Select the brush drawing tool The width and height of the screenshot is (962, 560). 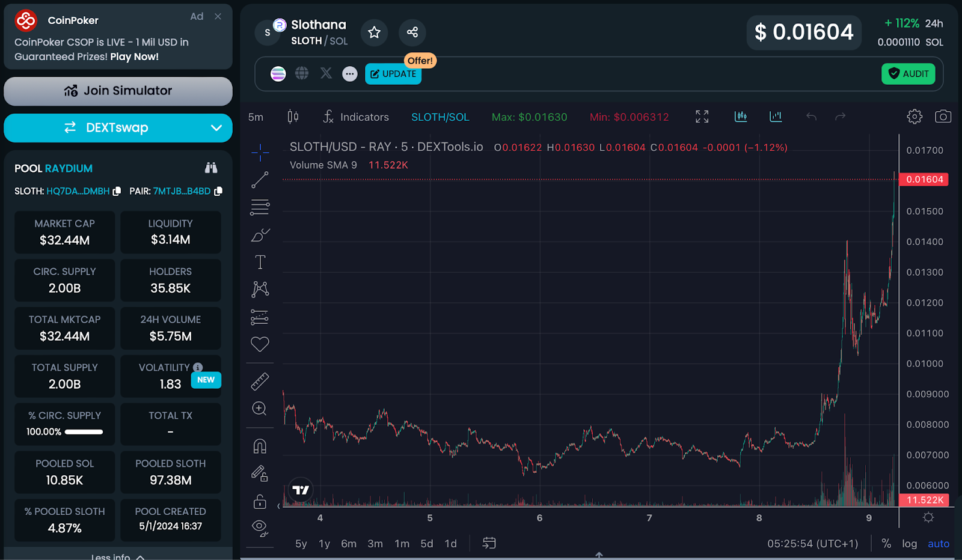260,235
